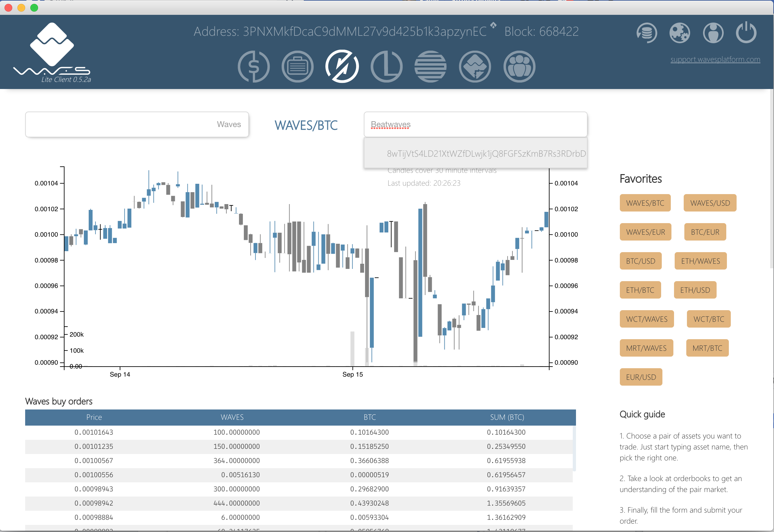
Task: Click the Sep 15 chart axis label
Action: click(x=353, y=374)
